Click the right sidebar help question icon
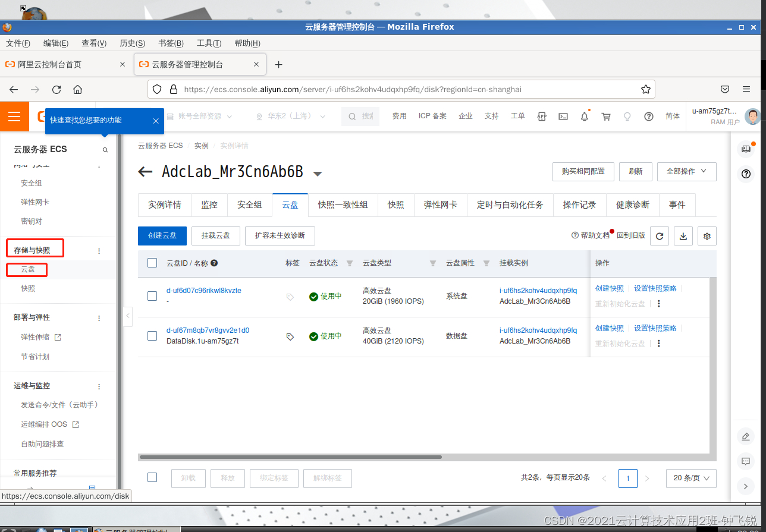The width and height of the screenshot is (766, 532). (746, 174)
